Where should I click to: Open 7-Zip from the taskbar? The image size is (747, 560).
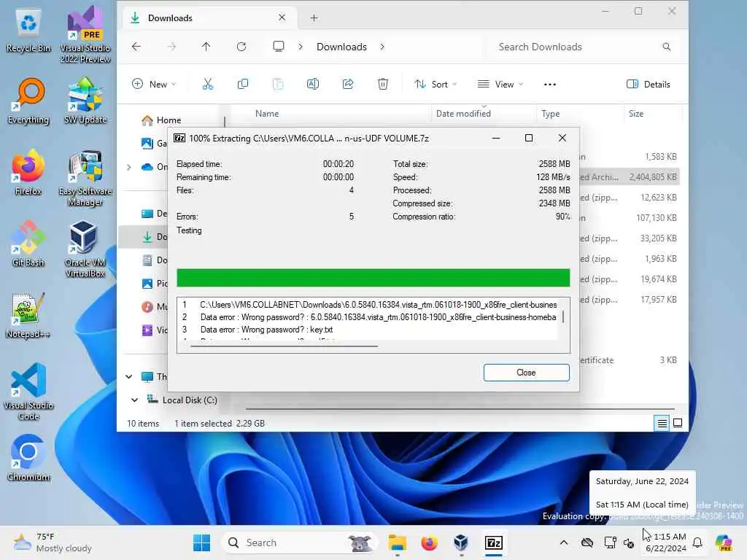point(494,542)
